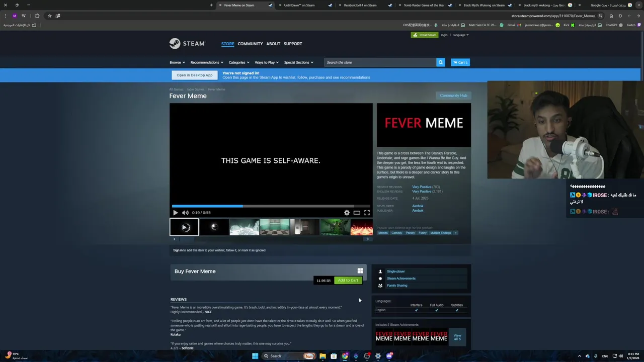This screenshot has width=644, height=362.
Task: Switch to the Until Dawn on Steam tab
Action: click(x=299, y=5)
